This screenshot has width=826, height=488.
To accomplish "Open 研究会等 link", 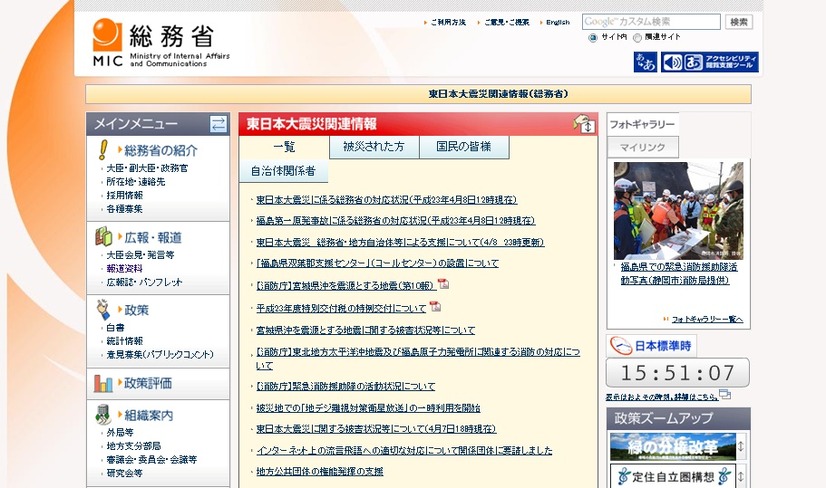I will (125, 473).
